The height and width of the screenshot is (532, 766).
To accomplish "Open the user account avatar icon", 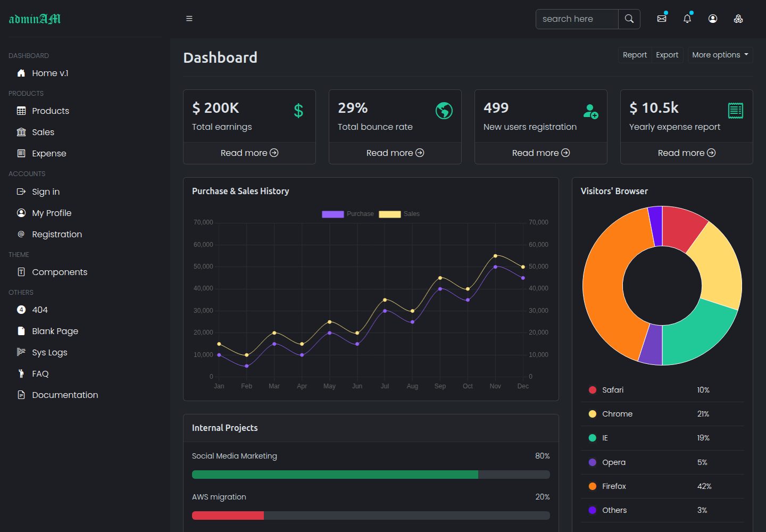I will 713,19.
